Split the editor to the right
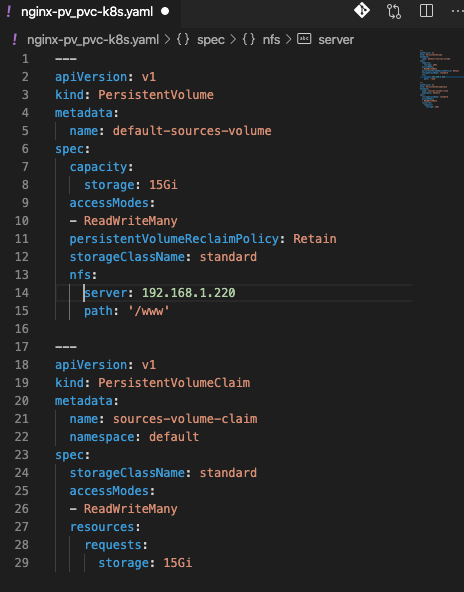 coord(426,11)
